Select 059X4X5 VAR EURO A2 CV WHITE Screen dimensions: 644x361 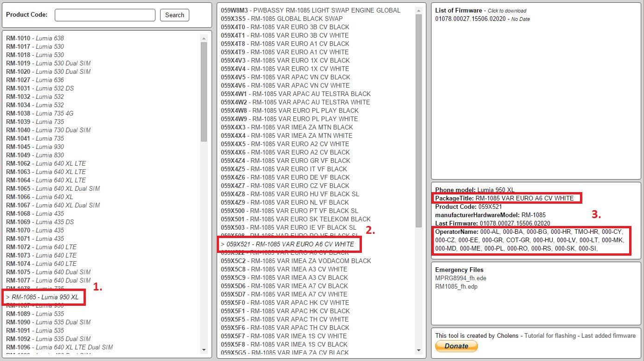tap(285, 144)
